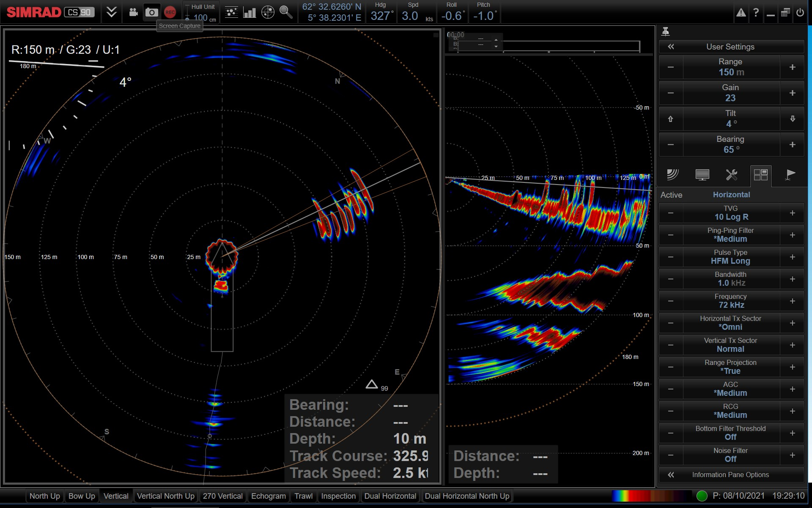812x508 pixels.
Task: Decrease Gain using the minus button
Action: pyautogui.click(x=671, y=93)
